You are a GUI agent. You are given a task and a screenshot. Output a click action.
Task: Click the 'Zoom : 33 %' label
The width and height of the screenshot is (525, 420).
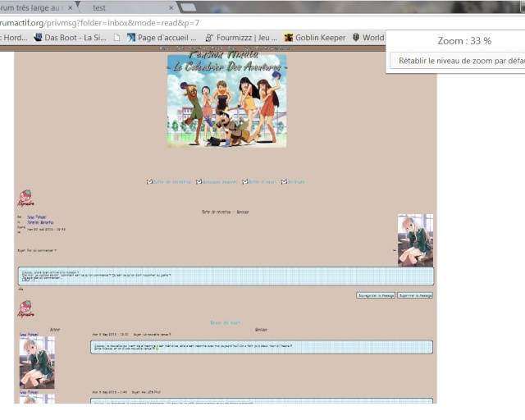point(464,41)
